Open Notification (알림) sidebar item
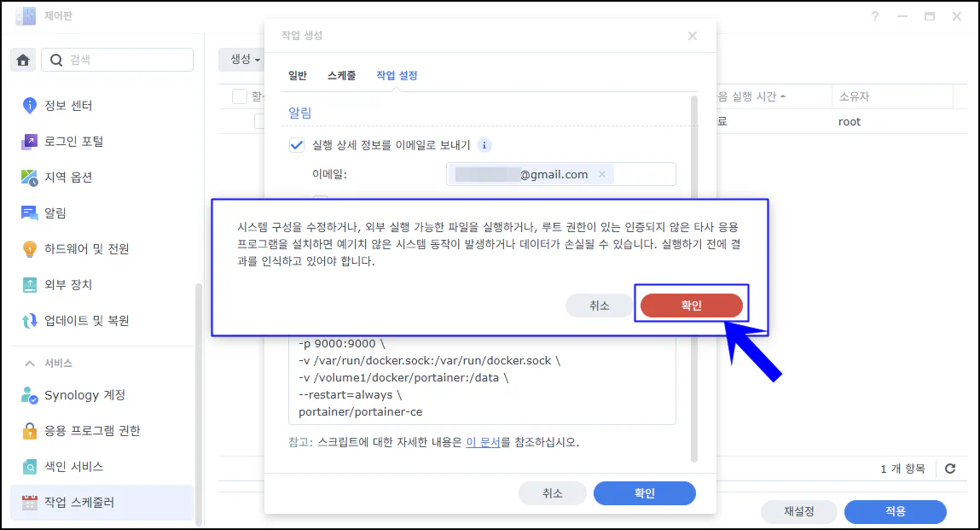Screen dimensions: 980x530 click(x=100, y=213)
